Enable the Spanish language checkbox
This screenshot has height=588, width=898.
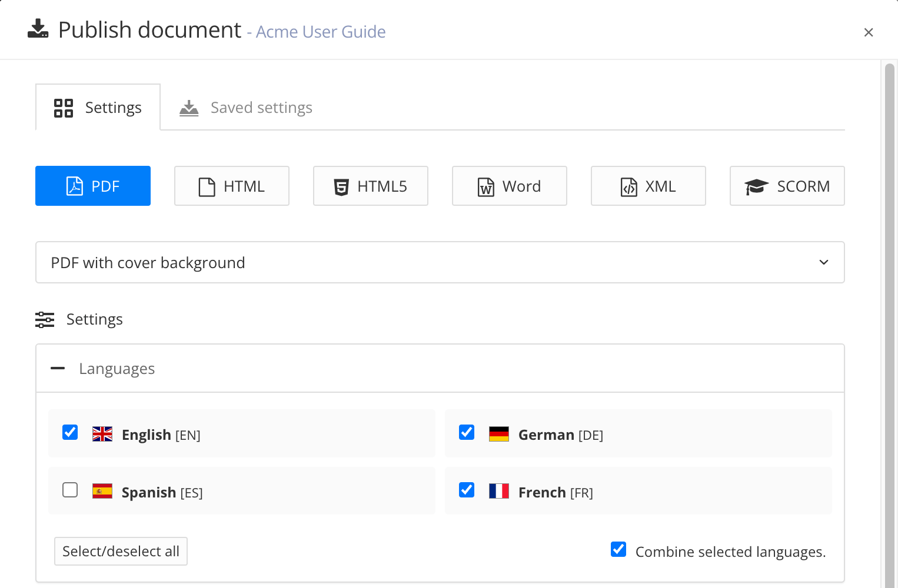point(70,490)
